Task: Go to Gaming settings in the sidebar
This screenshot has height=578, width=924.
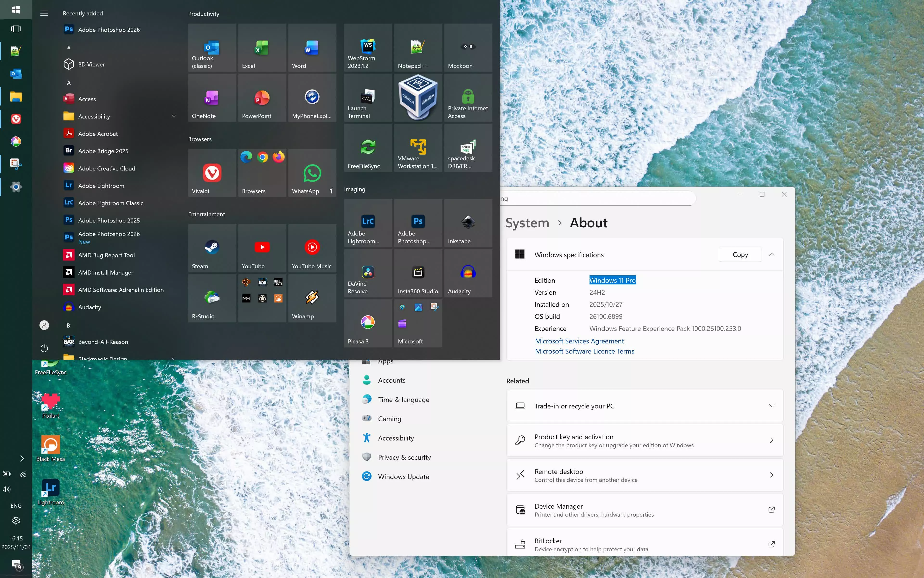Action: tap(389, 419)
